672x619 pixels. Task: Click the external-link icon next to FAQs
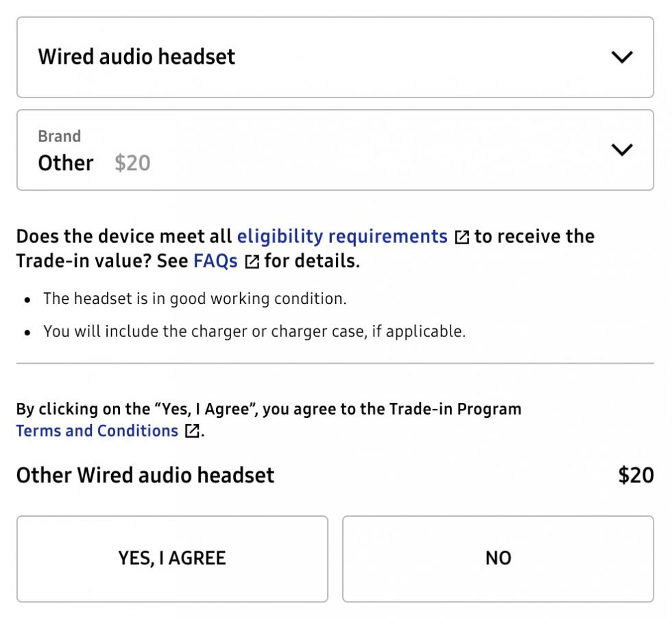252,261
